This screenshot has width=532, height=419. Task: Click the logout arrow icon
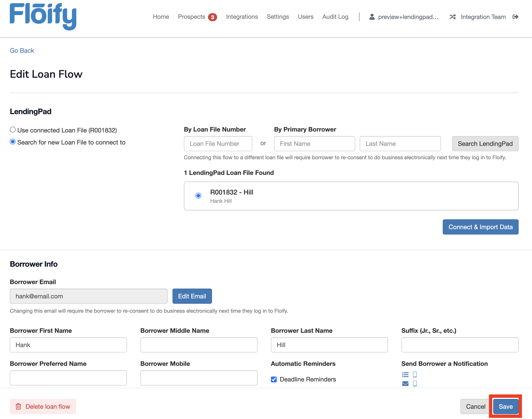pos(515,17)
